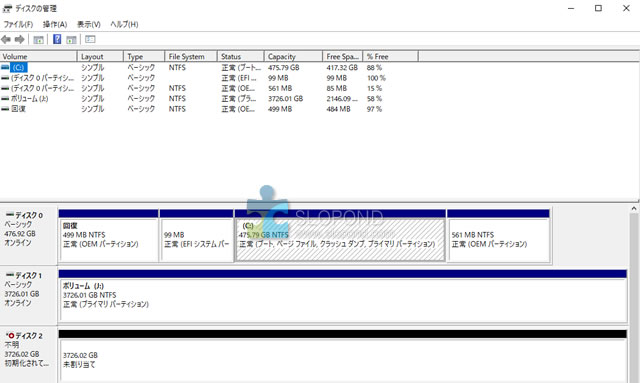Sort by the Free Space column header

tap(342, 56)
